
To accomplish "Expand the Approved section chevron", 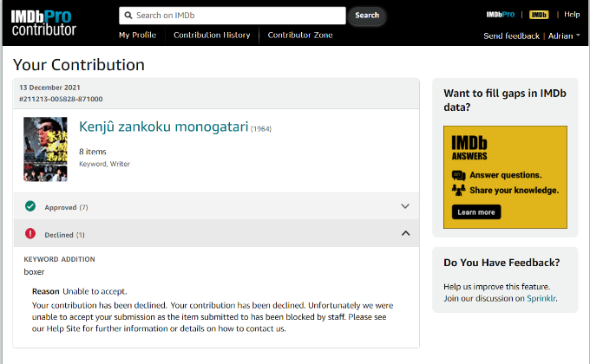I will (x=404, y=207).
